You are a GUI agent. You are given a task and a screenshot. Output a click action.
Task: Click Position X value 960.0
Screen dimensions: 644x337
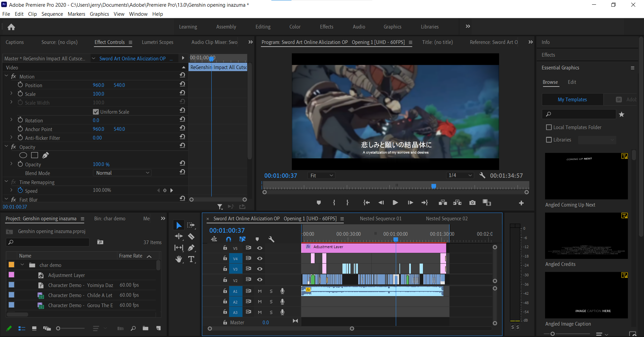point(99,85)
